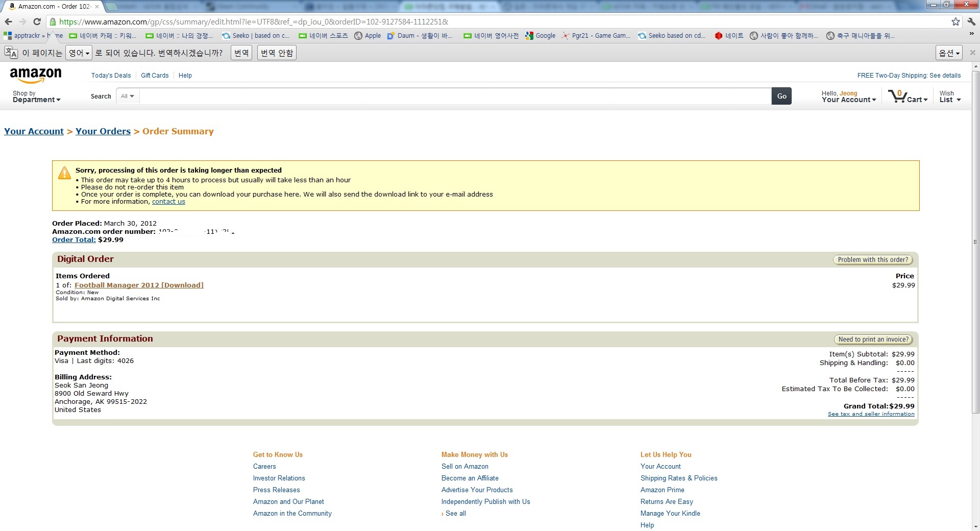Open Press Releases footer link
The image size is (980, 531).
click(x=276, y=490)
